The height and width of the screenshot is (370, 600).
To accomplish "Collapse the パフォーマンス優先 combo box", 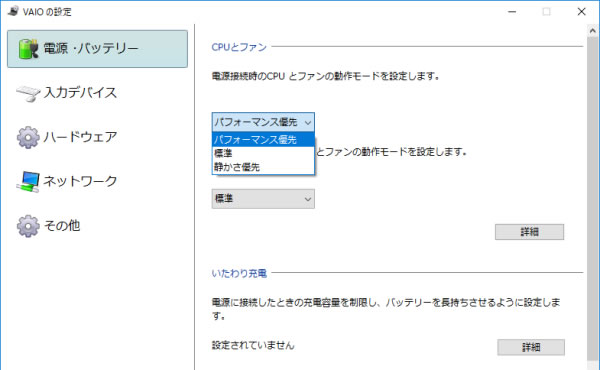I will tap(263, 122).
